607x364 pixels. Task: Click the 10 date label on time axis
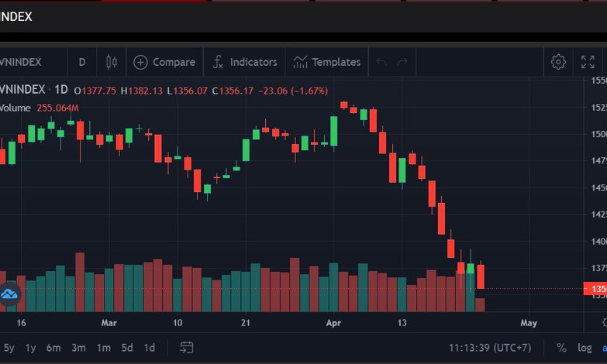178,323
